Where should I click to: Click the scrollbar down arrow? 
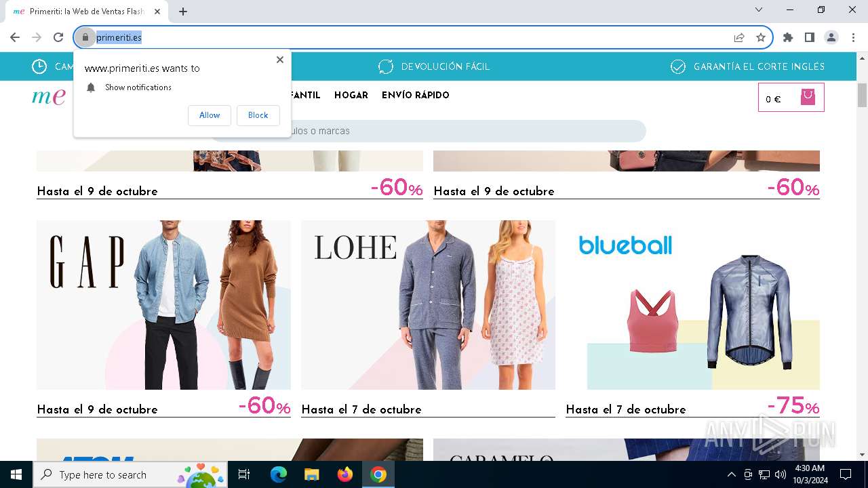coord(862,455)
